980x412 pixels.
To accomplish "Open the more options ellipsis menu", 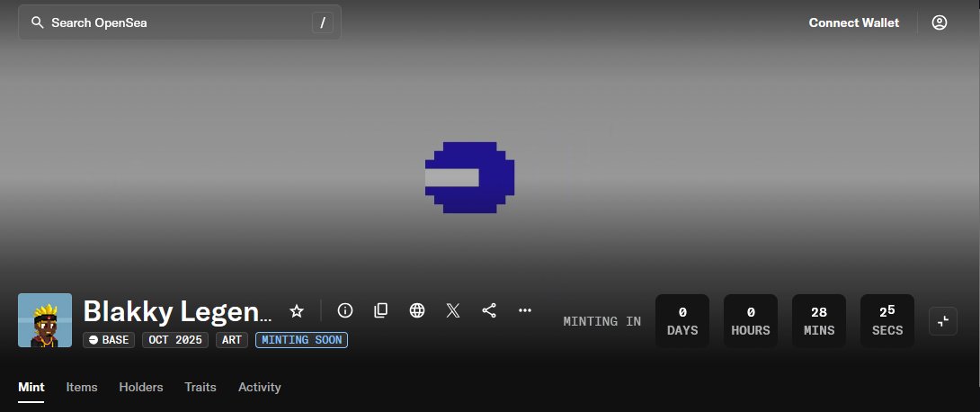I will pyautogui.click(x=525, y=310).
